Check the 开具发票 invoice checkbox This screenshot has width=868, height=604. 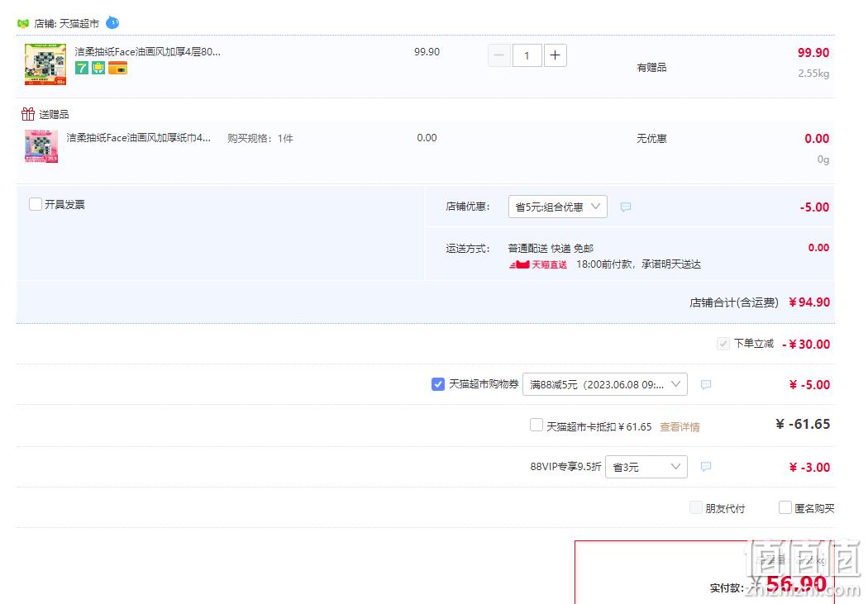tap(36, 204)
